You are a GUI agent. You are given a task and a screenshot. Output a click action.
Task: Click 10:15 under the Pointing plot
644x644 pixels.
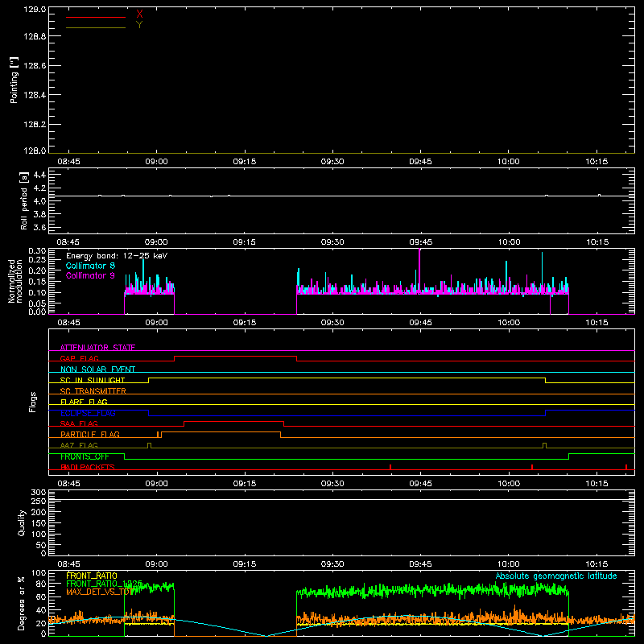click(x=597, y=162)
